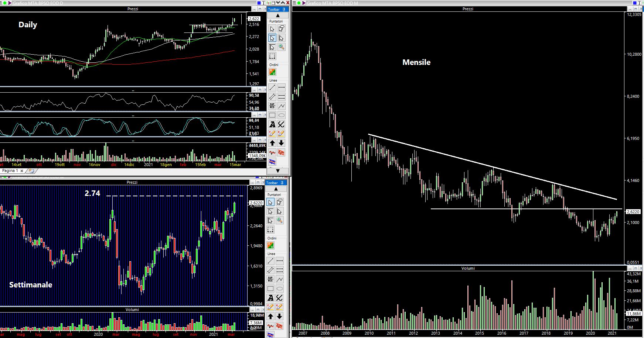Image resolution: width=644 pixels, height=338 pixels.
Task: Choose the double horizontal lines tool in daily toolbar
Action: click(x=282, y=97)
